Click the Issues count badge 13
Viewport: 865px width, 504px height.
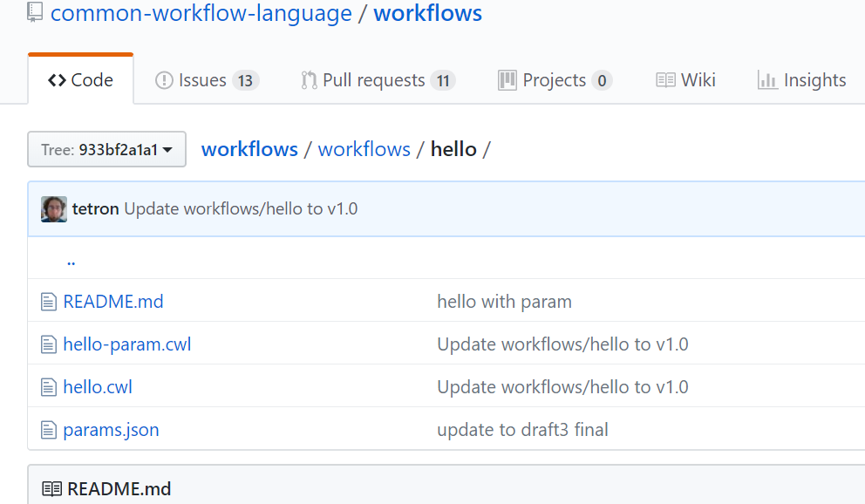[x=246, y=80]
